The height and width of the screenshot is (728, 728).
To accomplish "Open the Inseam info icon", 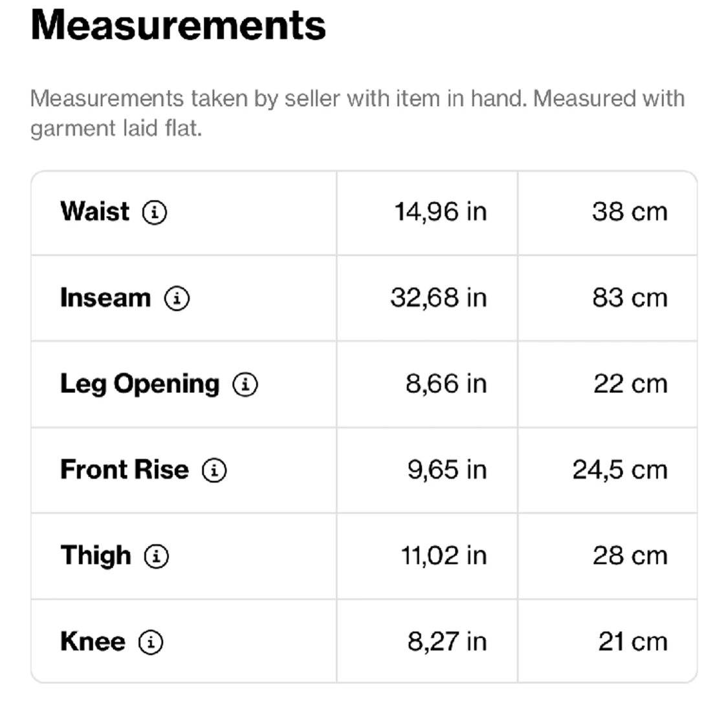I will point(177,298).
